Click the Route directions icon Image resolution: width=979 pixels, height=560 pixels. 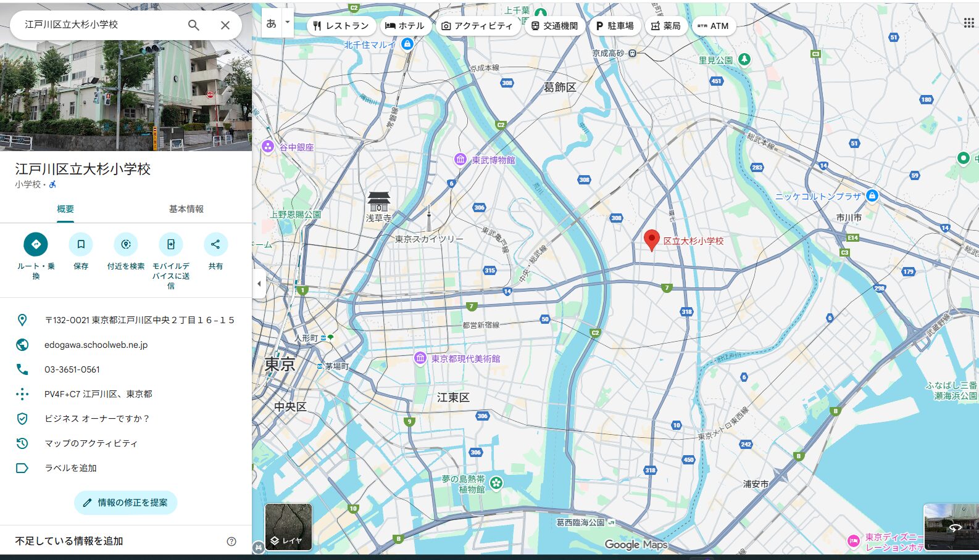pos(36,244)
